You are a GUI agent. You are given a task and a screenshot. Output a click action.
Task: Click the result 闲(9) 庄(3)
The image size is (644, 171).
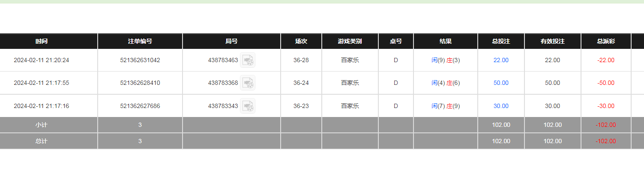click(x=446, y=60)
